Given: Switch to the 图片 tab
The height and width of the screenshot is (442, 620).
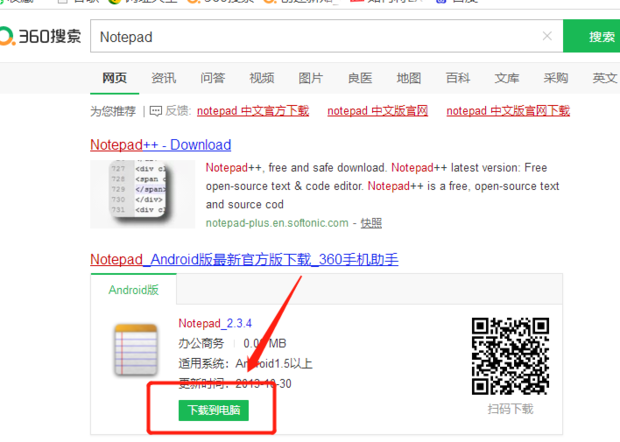Looking at the screenshot, I should click(310, 78).
